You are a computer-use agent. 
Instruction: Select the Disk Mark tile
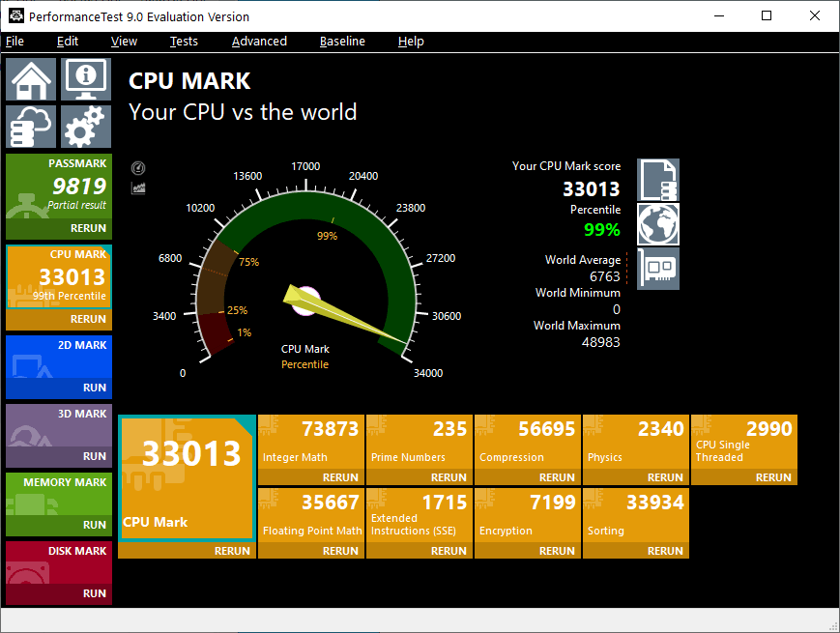pyautogui.click(x=59, y=562)
